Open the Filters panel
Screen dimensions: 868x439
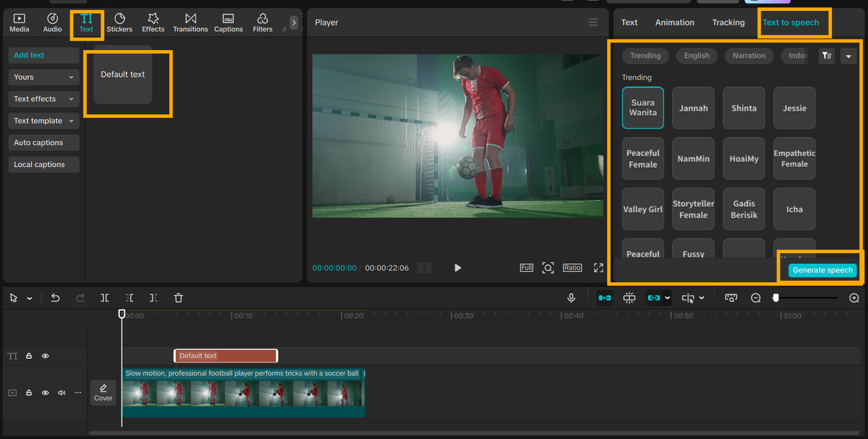tap(262, 22)
